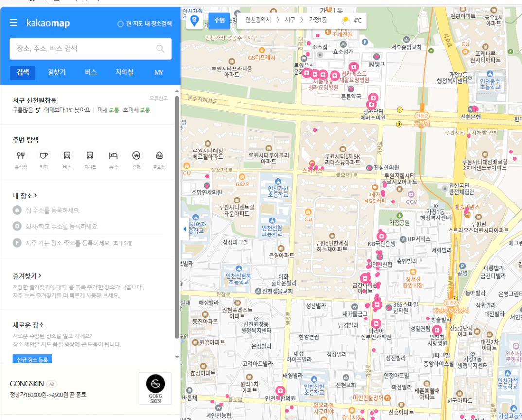
Task: Click the 애슐리퀸즈 restaurant marker
Action: point(468,215)
